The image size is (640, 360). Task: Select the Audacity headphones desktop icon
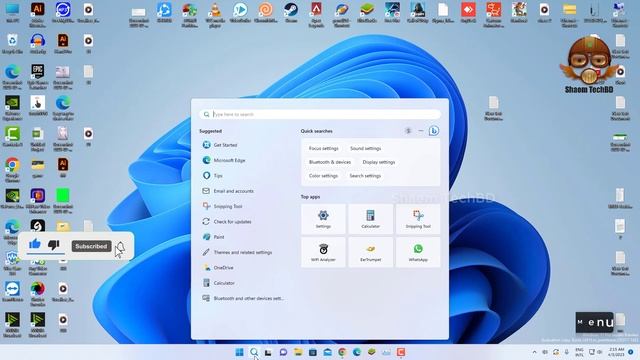pos(38,44)
